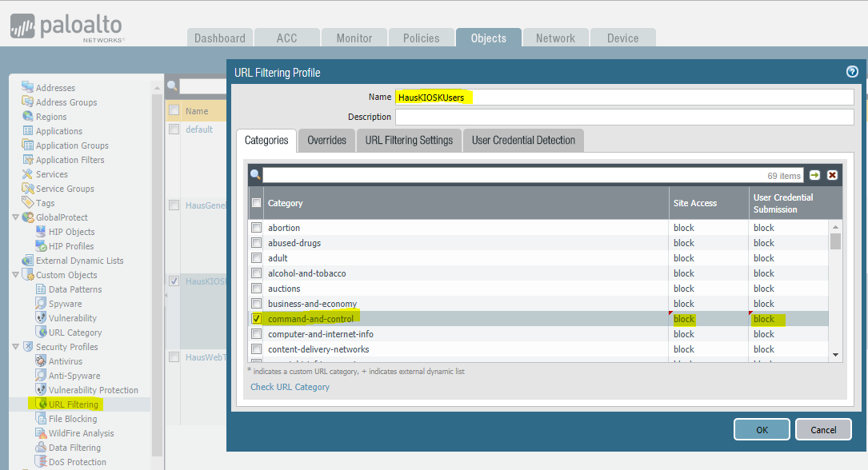Click the OK button
Screen dimensions: 868x470
[762, 429]
